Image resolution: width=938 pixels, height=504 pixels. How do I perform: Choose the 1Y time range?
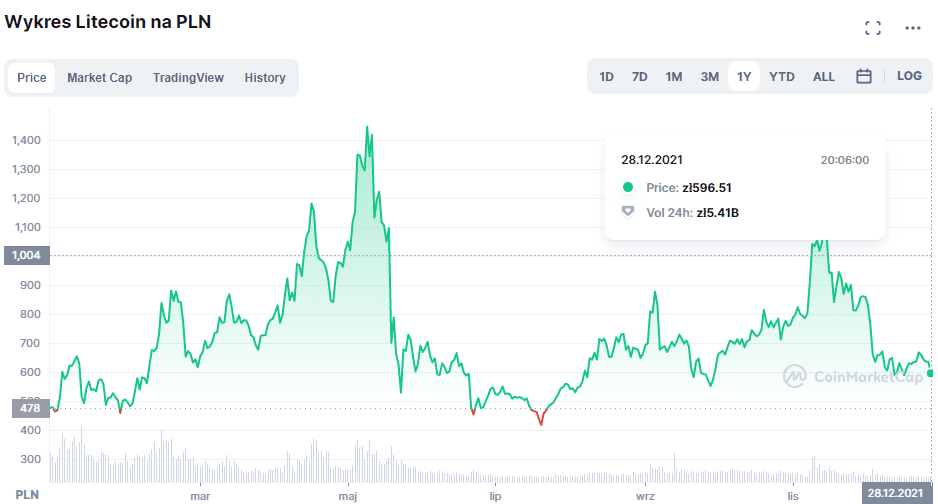[x=744, y=77]
